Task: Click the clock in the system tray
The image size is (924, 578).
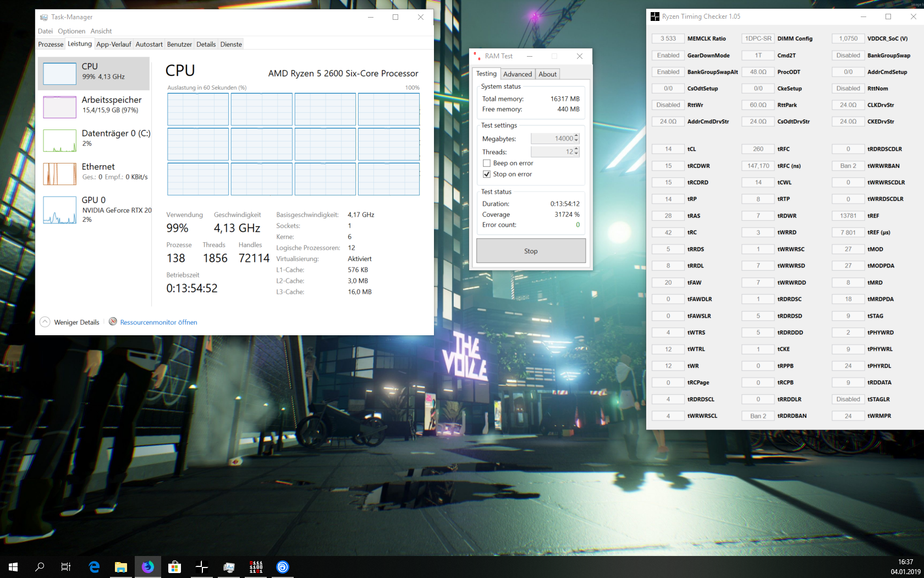Action: [905, 567]
